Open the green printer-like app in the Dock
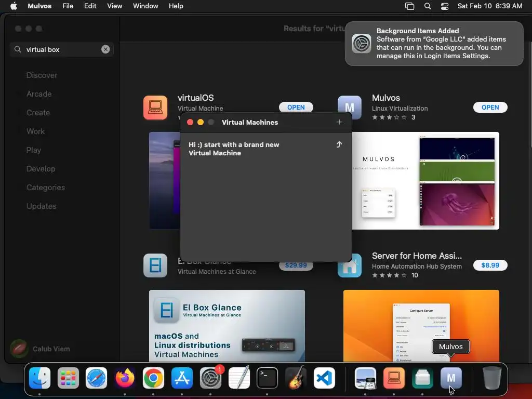Viewport: 532px width, 399px height. pos(422,378)
